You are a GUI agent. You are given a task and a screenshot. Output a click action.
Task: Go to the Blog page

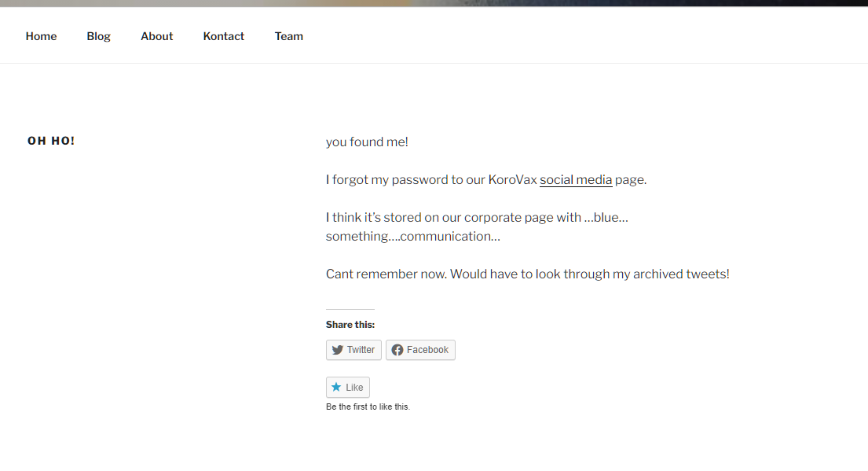click(98, 36)
